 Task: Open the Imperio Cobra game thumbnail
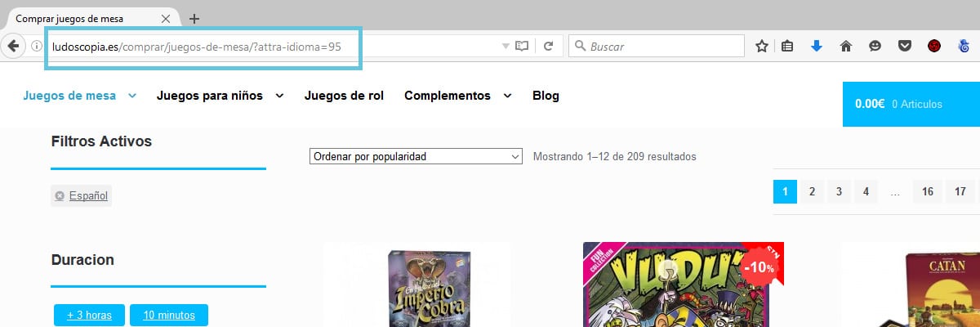[x=417, y=286]
